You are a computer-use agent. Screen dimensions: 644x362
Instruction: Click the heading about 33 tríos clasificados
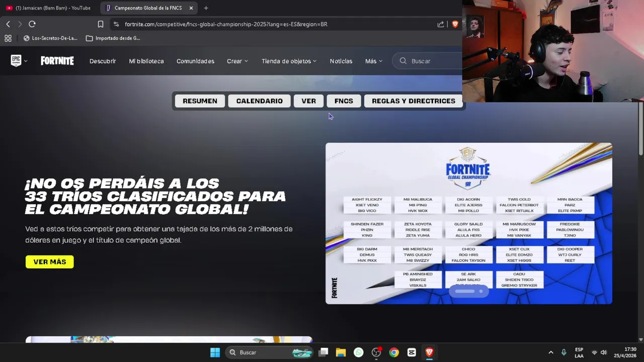[155, 196]
